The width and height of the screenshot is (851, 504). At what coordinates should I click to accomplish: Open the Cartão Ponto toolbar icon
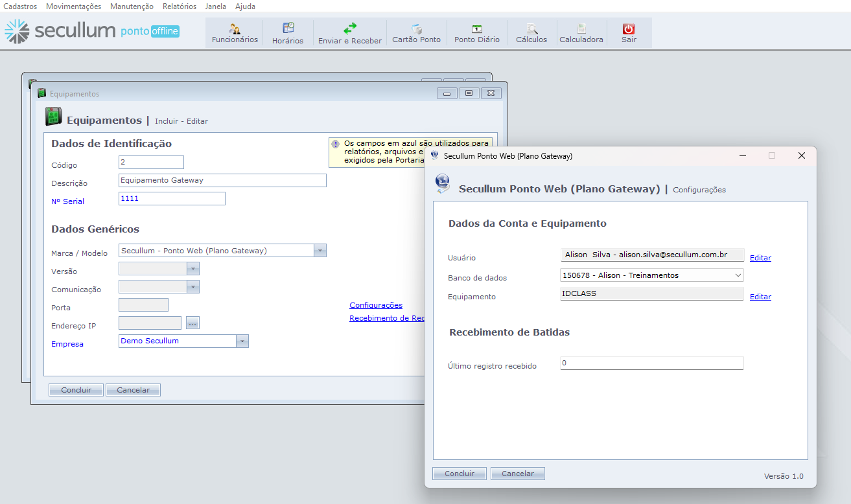416,29
